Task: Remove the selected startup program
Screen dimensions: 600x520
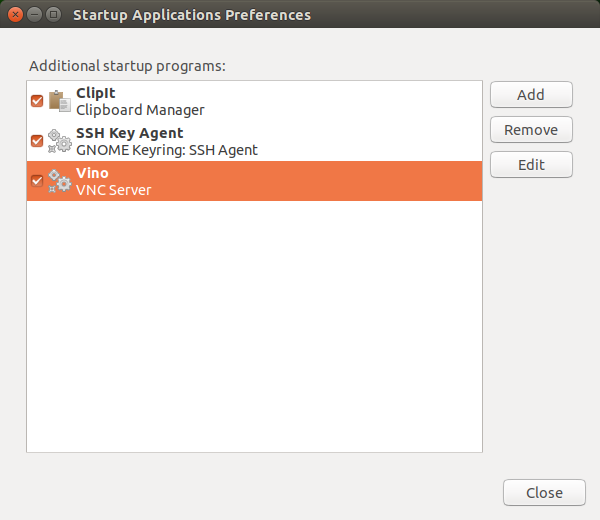Action: pos(531,130)
